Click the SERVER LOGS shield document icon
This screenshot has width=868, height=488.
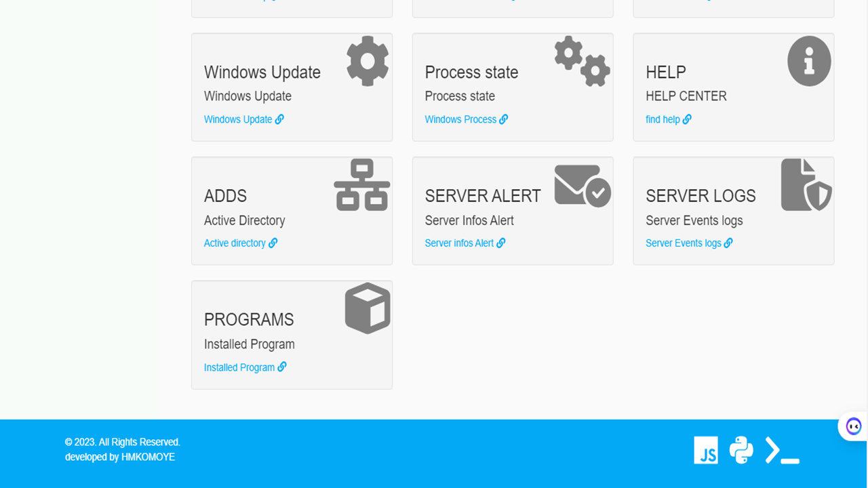806,185
